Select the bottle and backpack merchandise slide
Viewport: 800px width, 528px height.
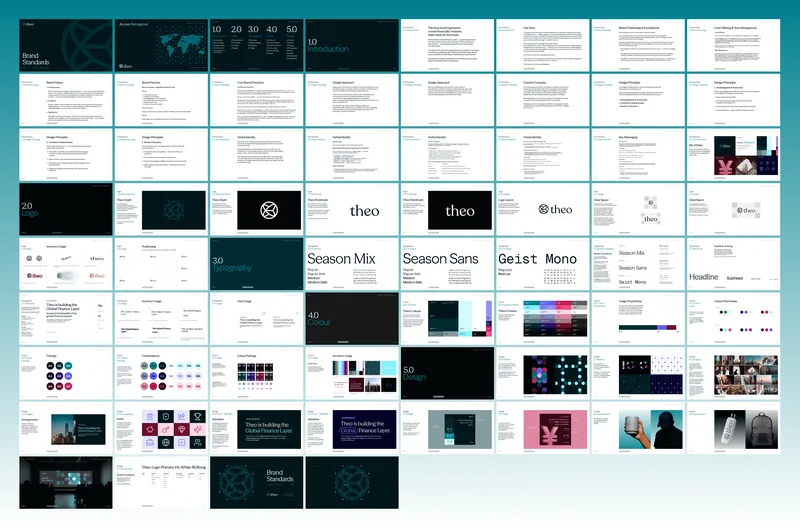point(734,428)
